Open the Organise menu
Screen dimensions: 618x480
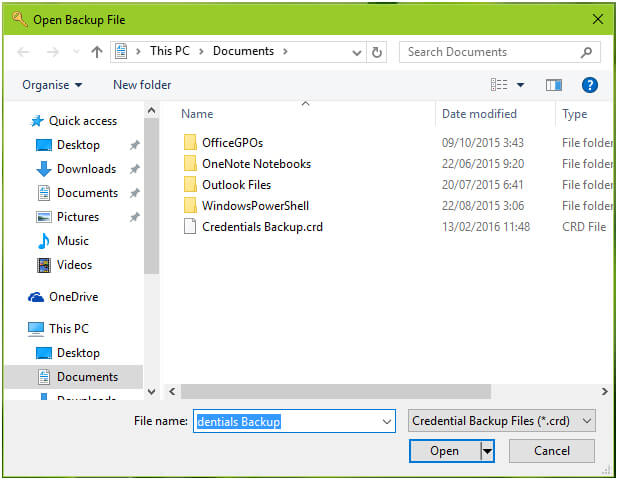click(x=52, y=85)
